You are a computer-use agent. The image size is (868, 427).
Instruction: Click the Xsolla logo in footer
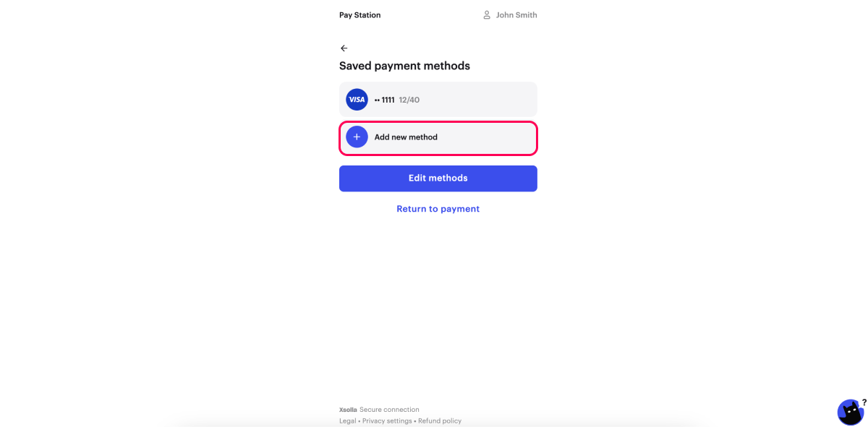click(348, 410)
